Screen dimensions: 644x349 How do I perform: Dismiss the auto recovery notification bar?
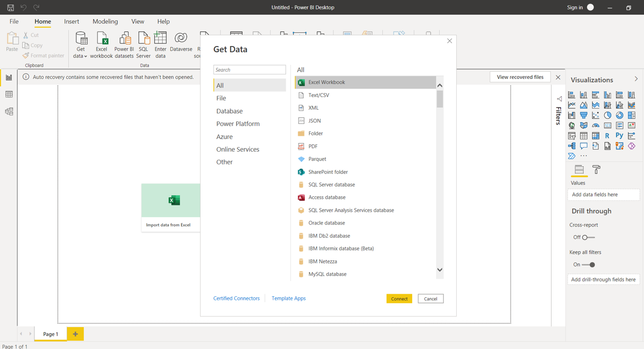pos(558,77)
